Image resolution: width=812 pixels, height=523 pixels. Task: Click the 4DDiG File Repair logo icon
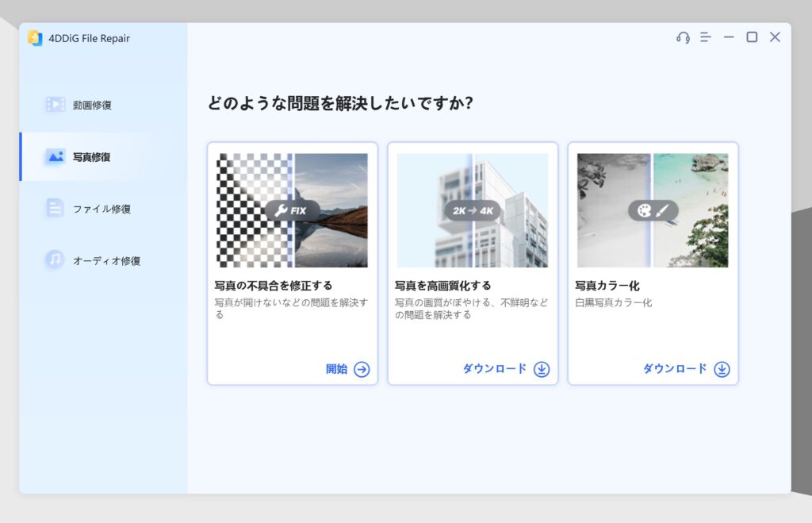(35, 38)
